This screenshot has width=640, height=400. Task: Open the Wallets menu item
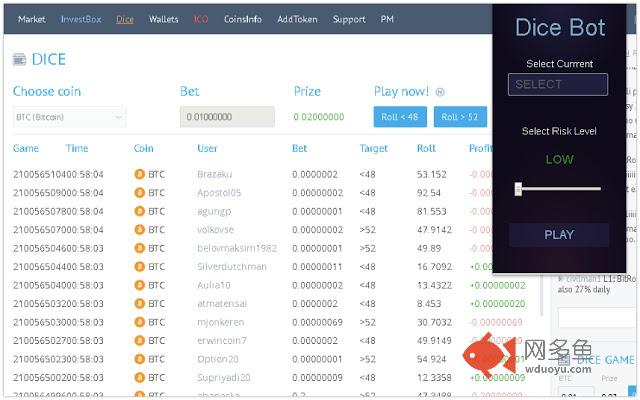(163, 19)
